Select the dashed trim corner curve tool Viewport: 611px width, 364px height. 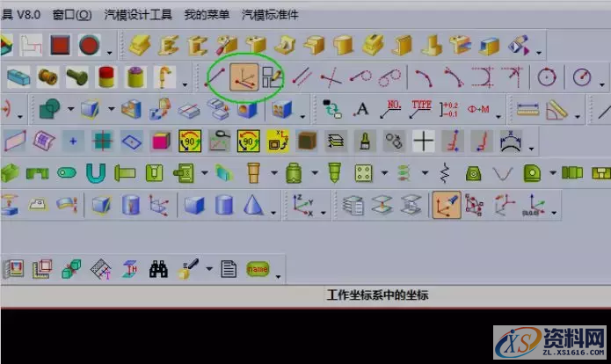click(x=483, y=76)
